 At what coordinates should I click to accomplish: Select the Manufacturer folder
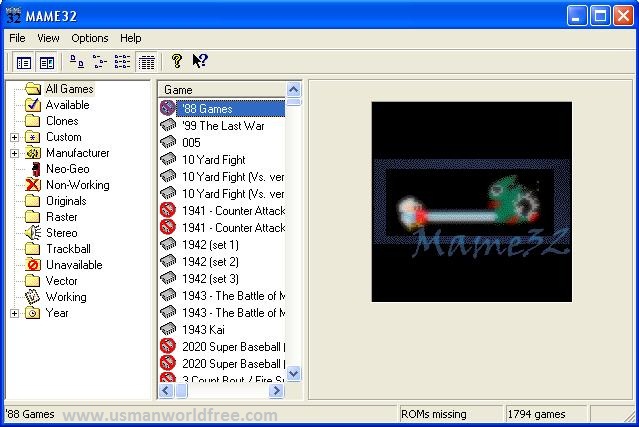coord(77,153)
